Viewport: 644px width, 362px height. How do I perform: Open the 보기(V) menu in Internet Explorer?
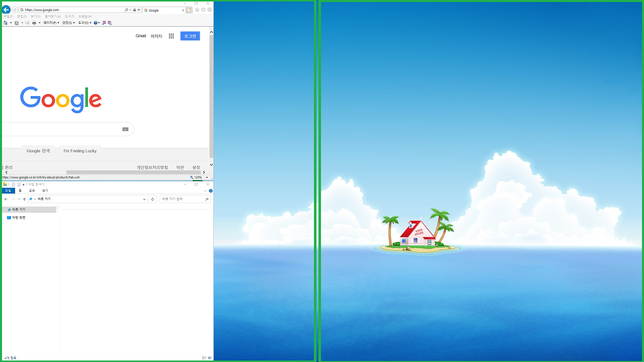tap(35, 17)
